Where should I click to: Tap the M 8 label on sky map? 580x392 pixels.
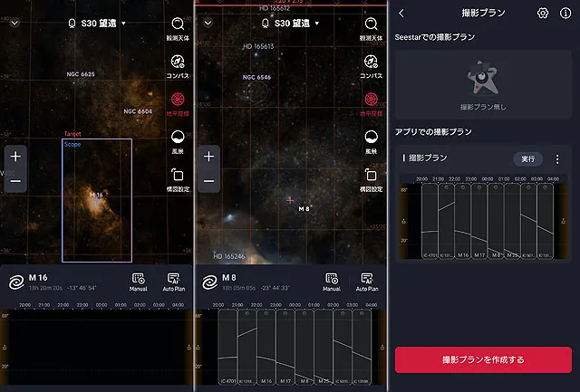[304, 209]
